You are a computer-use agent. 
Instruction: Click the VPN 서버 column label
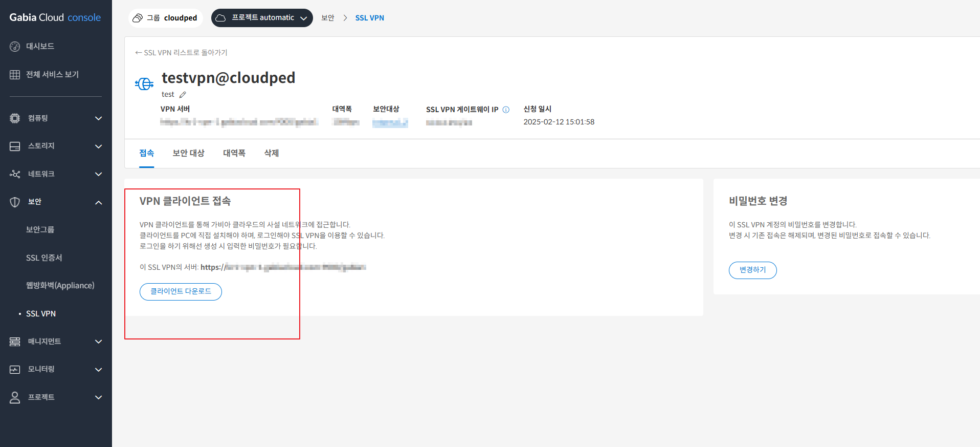click(175, 109)
